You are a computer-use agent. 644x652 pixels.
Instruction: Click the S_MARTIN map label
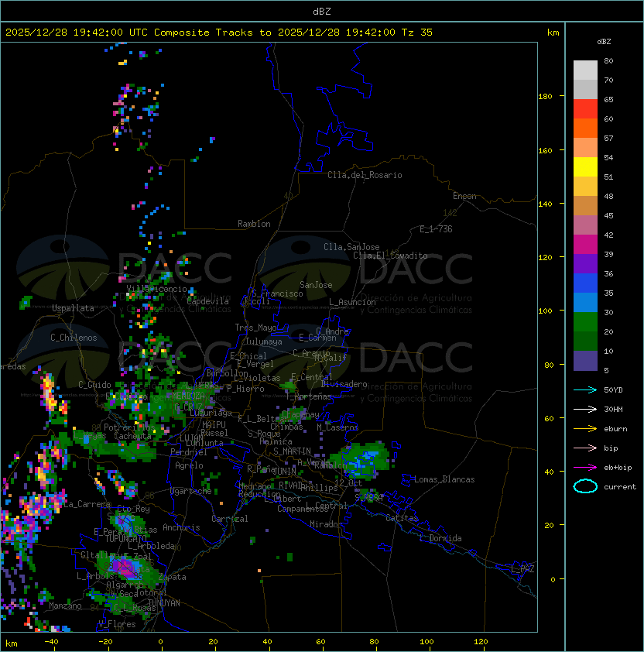point(292,451)
